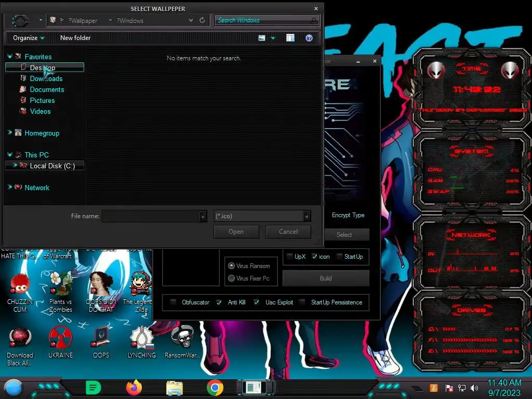Click the hexagonal back navigation icon
This screenshot has width=532, height=399.
(x=20, y=21)
